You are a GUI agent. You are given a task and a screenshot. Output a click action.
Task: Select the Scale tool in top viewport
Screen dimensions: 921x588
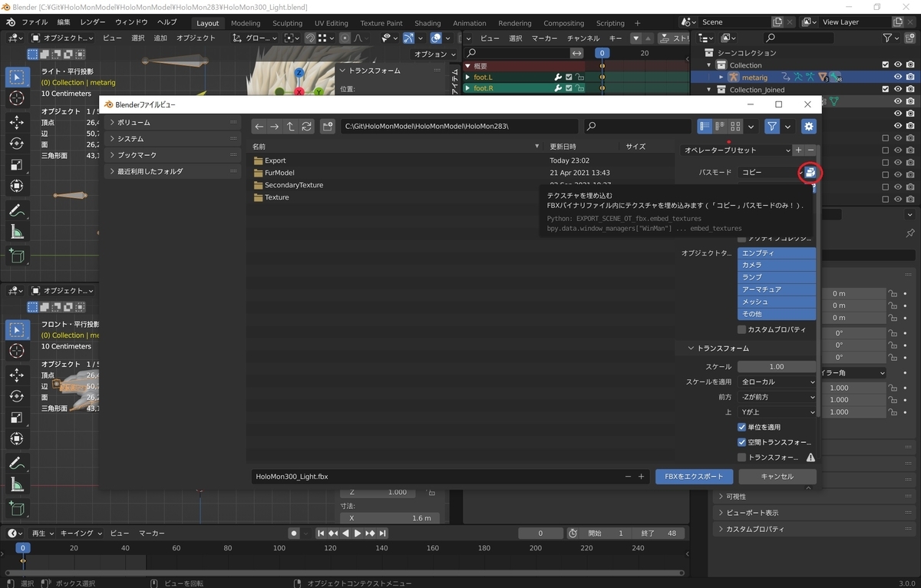[x=17, y=165]
